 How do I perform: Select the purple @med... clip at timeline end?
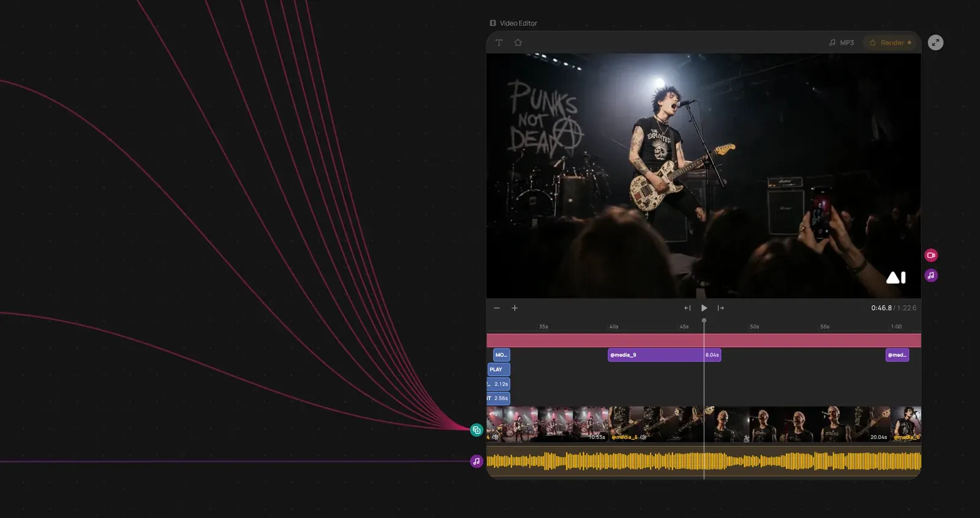click(x=897, y=355)
